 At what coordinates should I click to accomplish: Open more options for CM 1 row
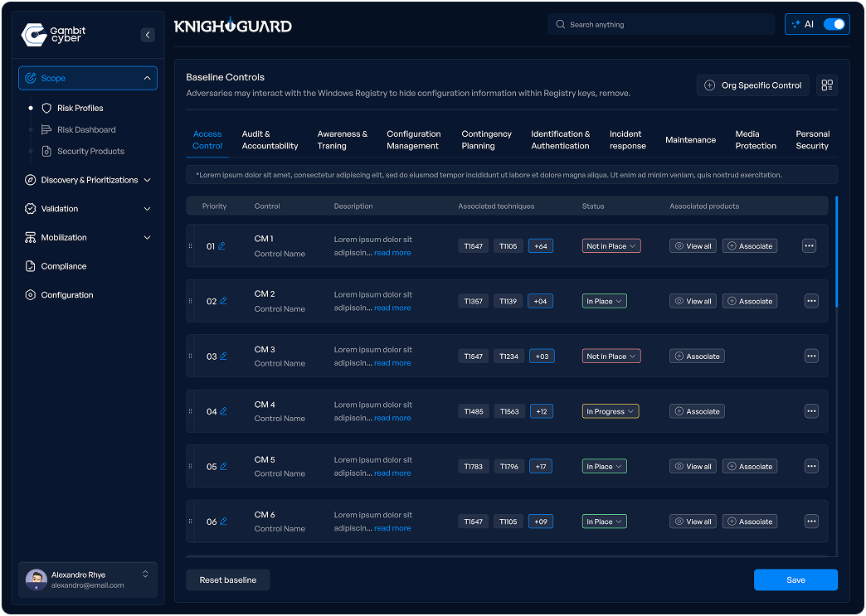(809, 245)
